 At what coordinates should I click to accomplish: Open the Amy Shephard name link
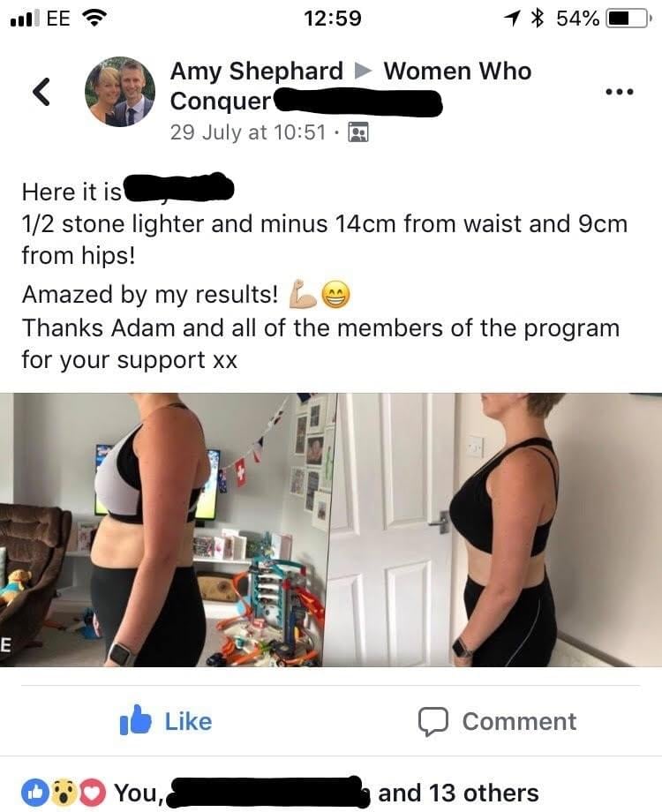coord(256,71)
